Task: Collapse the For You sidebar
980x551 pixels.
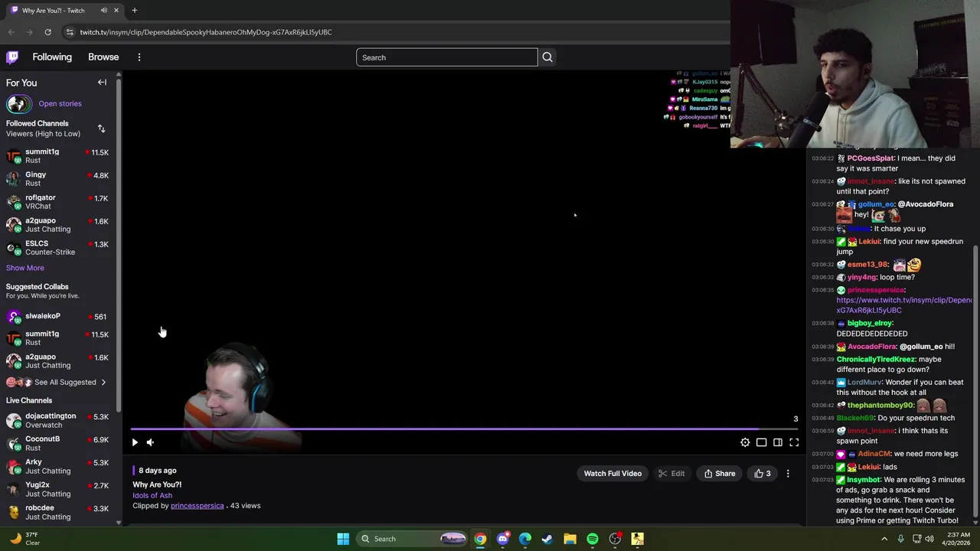Action: click(x=102, y=83)
